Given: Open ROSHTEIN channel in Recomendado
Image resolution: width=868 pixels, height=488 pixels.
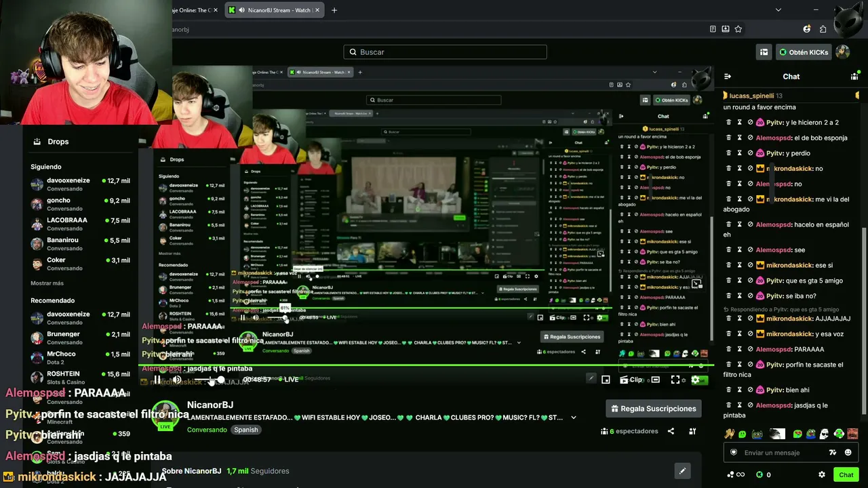Looking at the screenshot, I should pyautogui.click(x=81, y=378).
